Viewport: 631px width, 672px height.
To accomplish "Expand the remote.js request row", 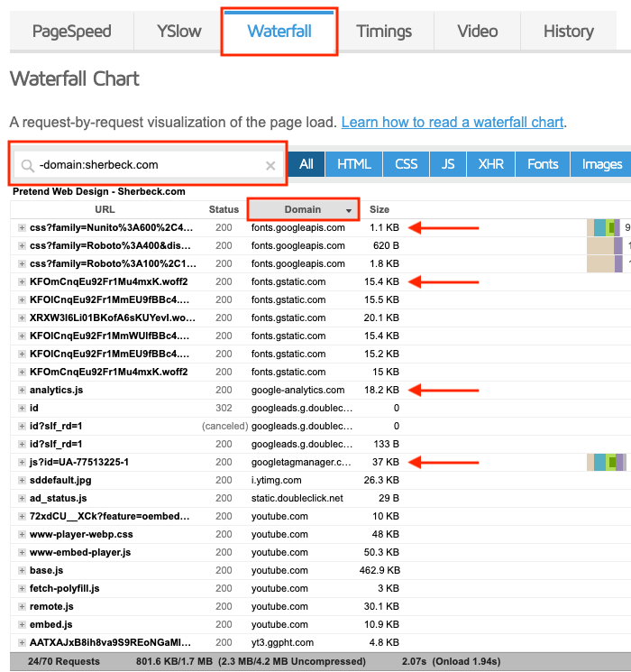I will click(22, 606).
